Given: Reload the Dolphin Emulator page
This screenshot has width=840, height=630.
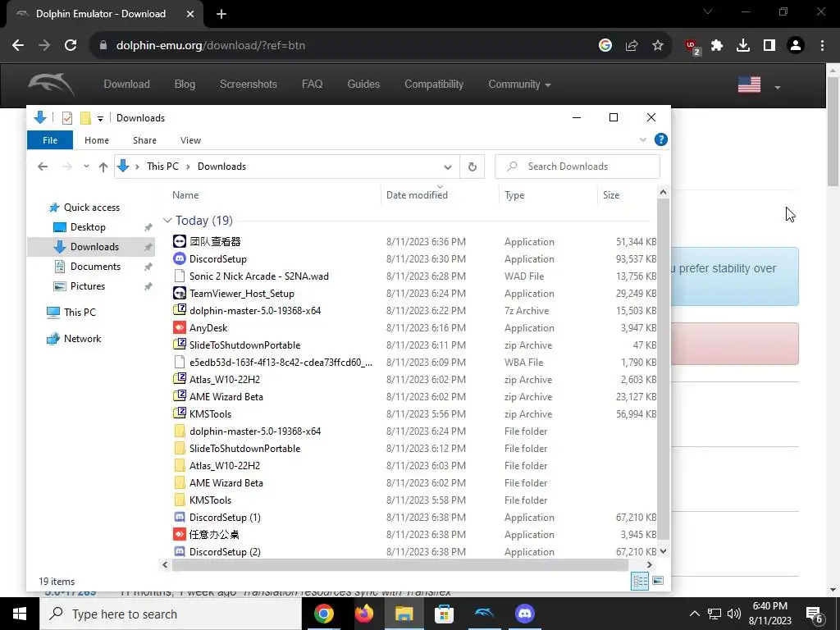Looking at the screenshot, I should (71, 46).
